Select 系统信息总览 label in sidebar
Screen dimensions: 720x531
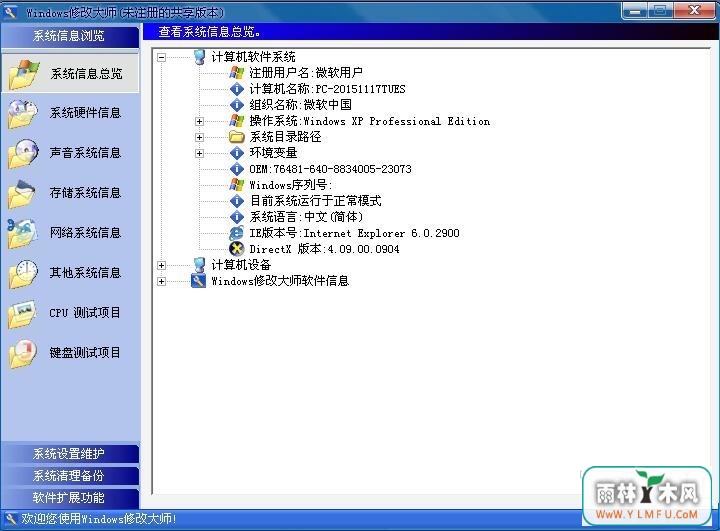87,74
